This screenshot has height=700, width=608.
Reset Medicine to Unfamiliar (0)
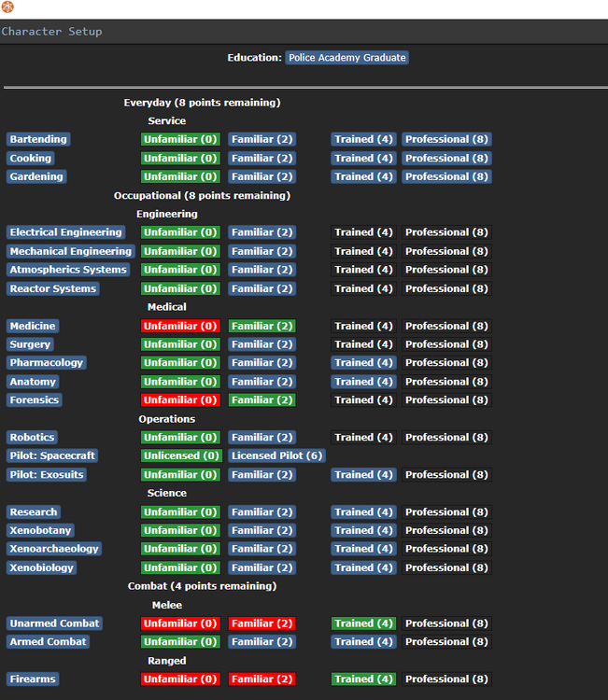(180, 326)
